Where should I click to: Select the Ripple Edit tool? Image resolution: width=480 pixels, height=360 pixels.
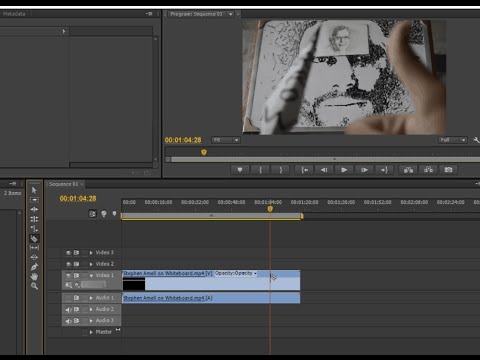click(x=34, y=209)
